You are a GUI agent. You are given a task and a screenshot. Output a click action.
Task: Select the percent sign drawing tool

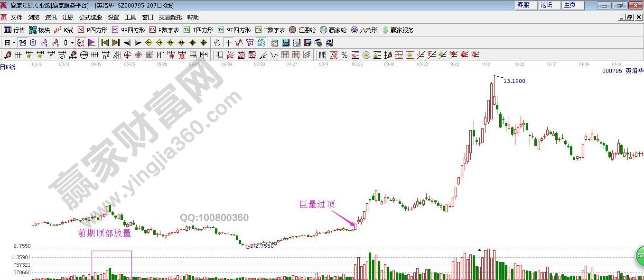344,55
